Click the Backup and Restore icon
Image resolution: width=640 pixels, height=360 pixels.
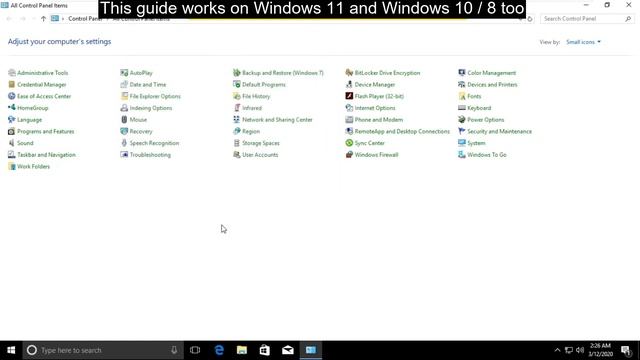point(237,73)
